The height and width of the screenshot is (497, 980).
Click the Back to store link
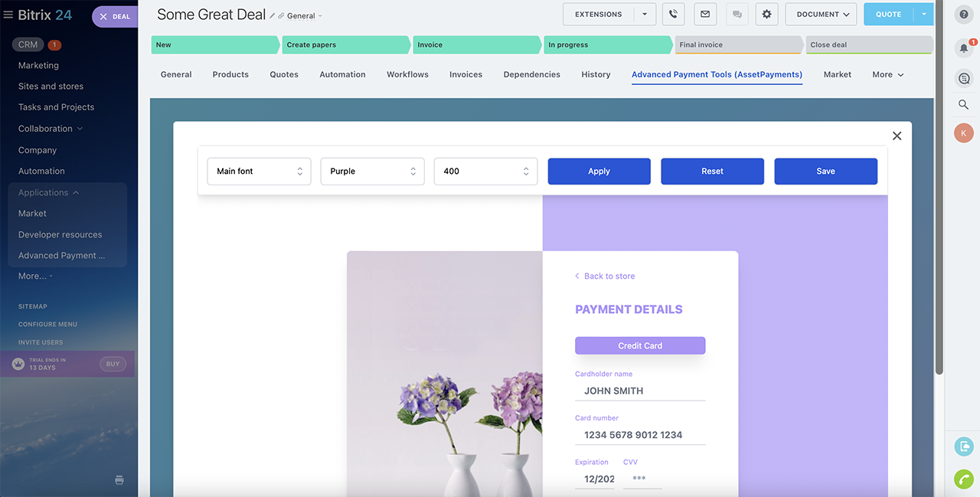coord(609,276)
